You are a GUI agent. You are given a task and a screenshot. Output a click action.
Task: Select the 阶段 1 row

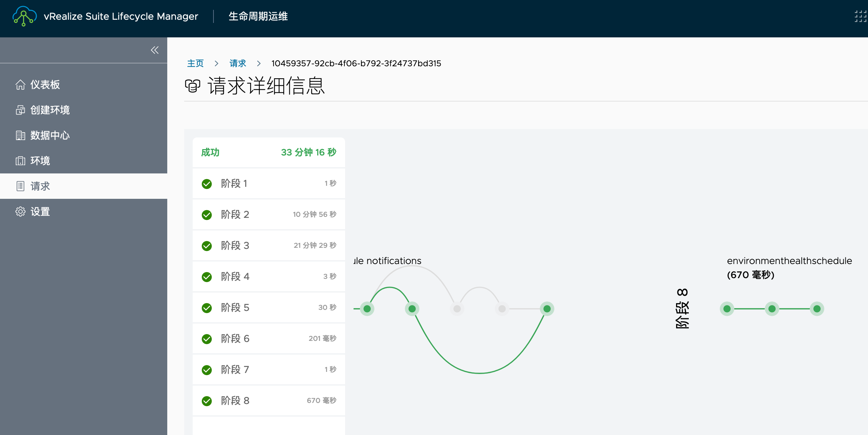[x=269, y=183]
